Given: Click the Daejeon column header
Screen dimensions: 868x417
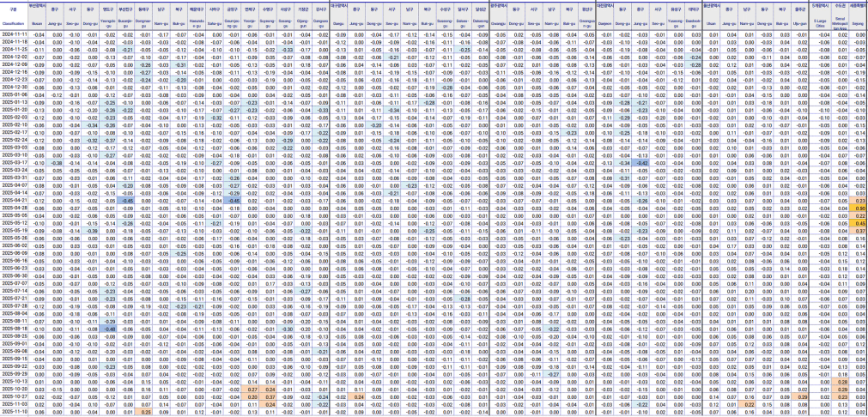Looking at the screenshot, I should 604,23.
